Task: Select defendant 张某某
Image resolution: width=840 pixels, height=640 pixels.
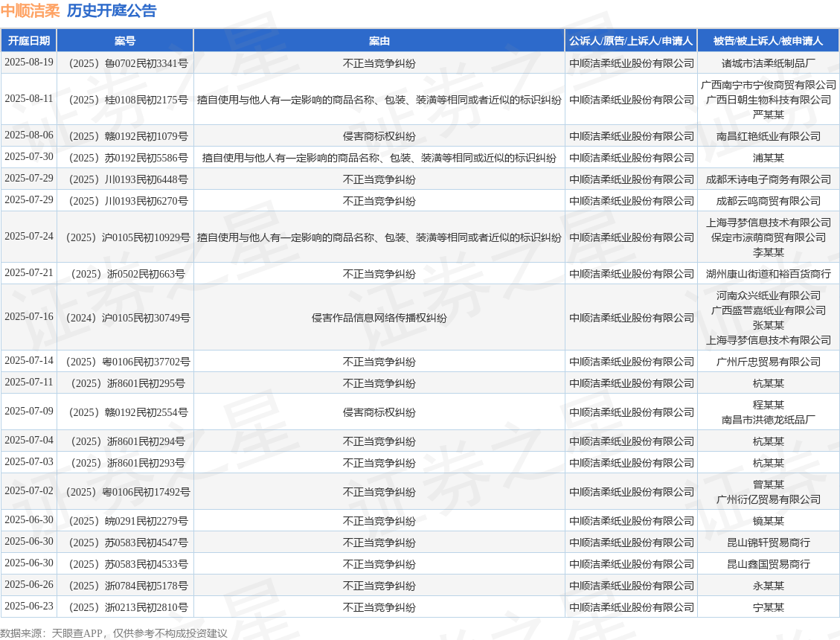Action: (x=769, y=325)
